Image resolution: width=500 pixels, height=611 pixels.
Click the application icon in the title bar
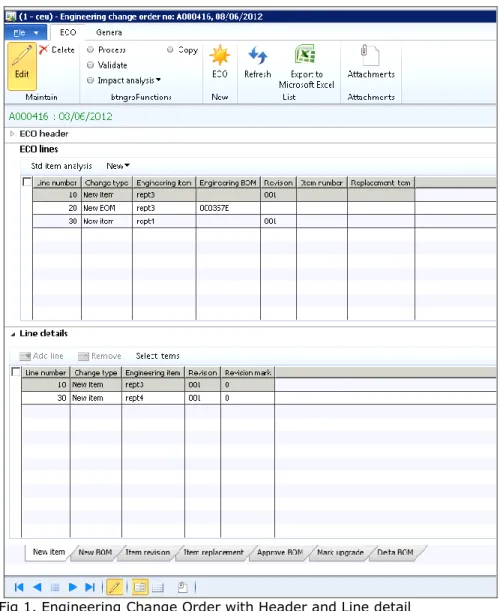pos(11,16)
